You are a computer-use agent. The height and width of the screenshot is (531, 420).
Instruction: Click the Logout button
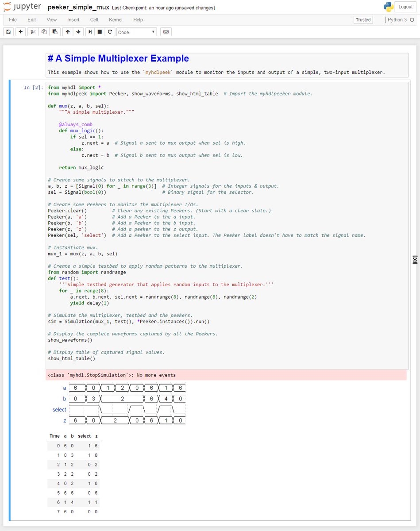click(405, 7)
